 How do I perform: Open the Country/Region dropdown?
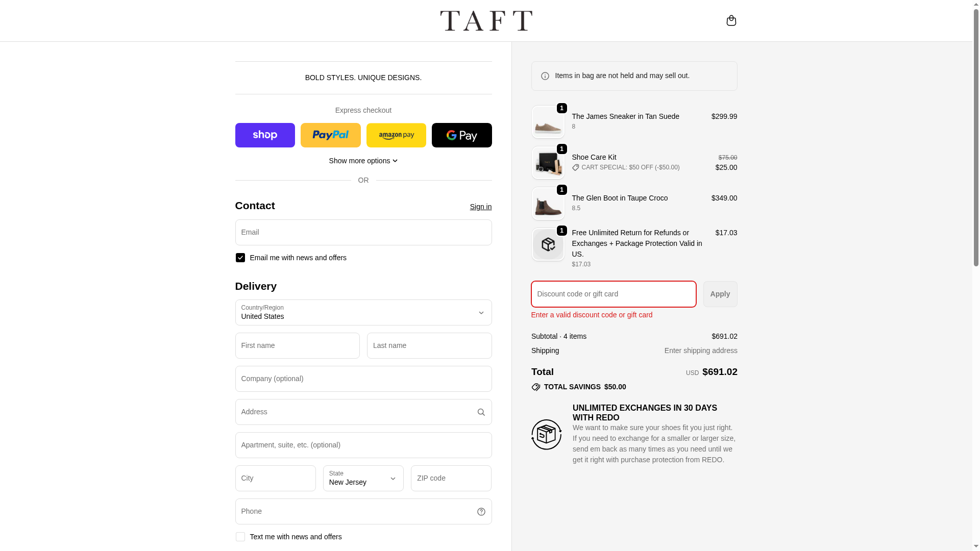[x=363, y=312]
